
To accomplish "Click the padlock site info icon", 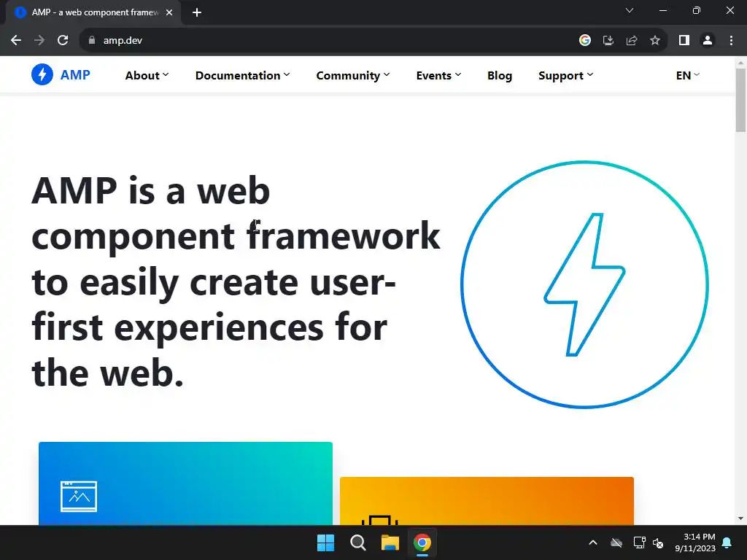I will [x=92, y=41].
